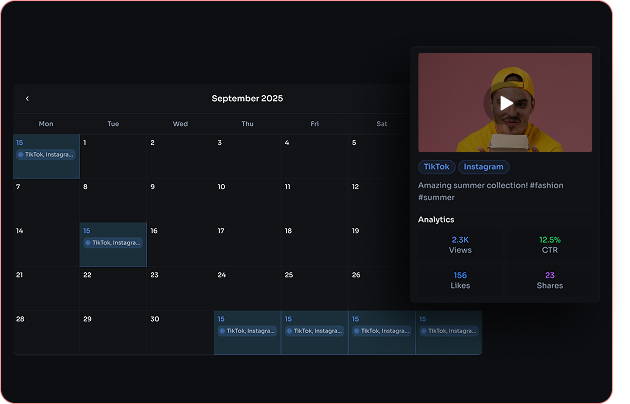Select September 30 on the calendar
The width and height of the screenshot is (630, 404).
pyautogui.click(x=180, y=332)
